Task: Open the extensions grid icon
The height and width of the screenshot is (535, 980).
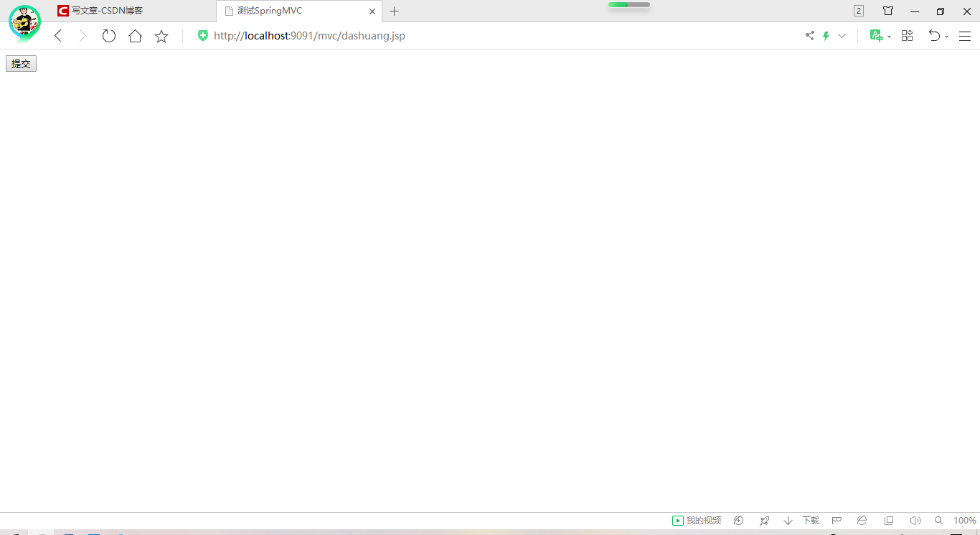Action: [x=907, y=36]
